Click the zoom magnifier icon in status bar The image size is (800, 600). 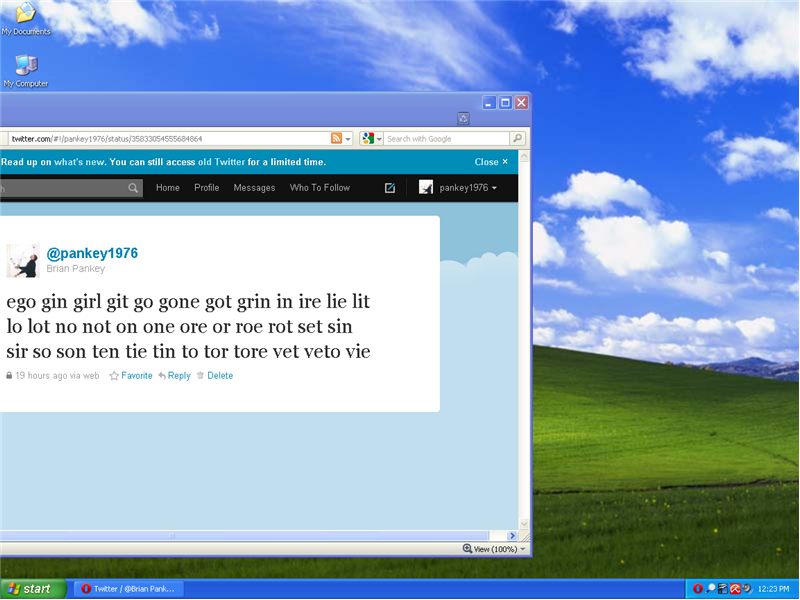[467, 548]
